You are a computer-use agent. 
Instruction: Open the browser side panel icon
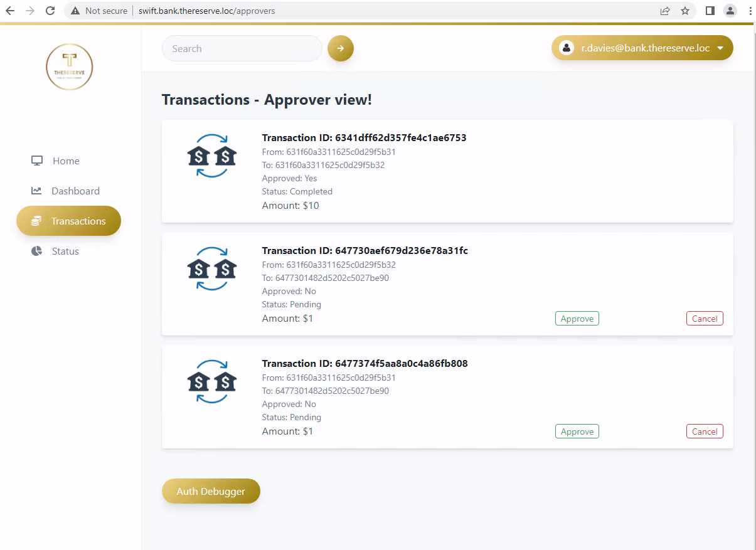710,11
